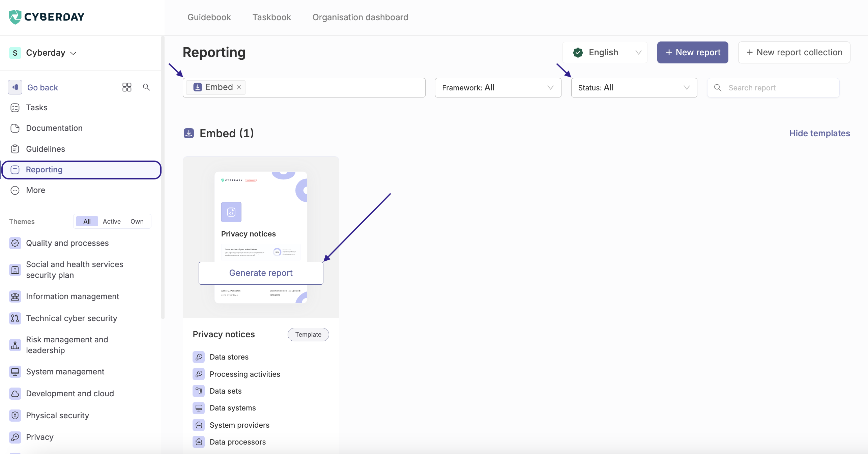Click the Data stores key icon
This screenshot has width=868, height=454.
pyautogui.click(x=199, y=357)
